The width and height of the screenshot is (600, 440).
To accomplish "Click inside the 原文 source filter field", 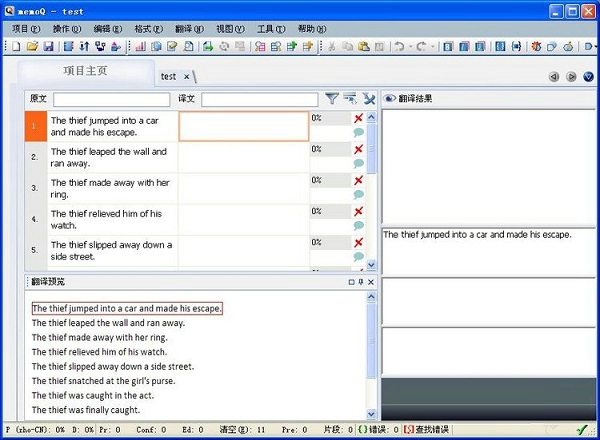I will [x=111, y=99].
